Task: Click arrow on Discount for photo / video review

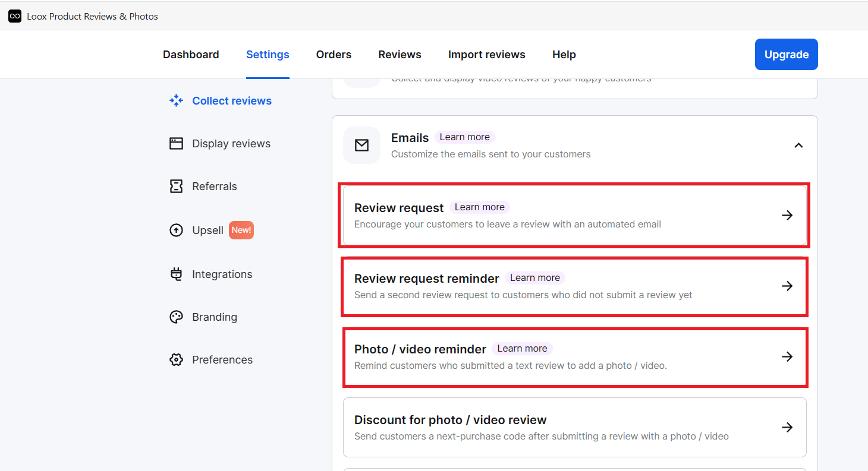Action: tap(787, 427)
